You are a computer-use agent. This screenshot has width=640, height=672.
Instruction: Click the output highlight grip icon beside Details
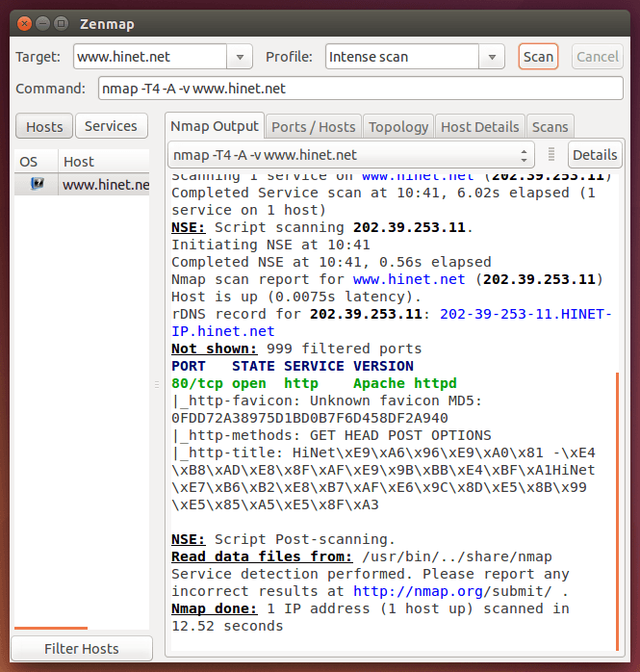click(551, 154)
